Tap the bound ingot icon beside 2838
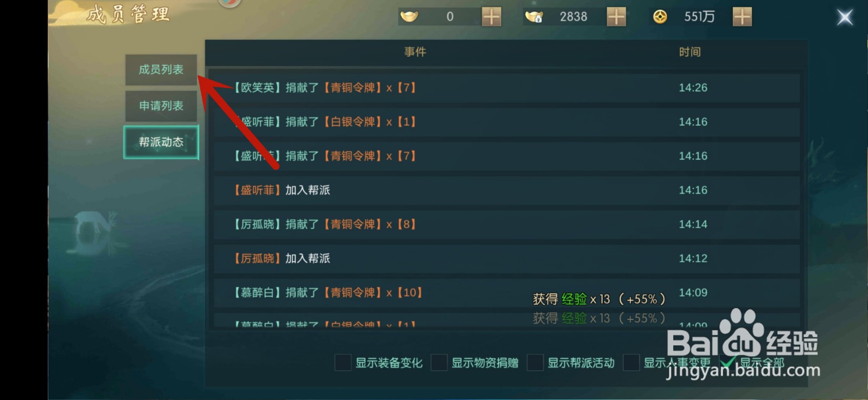Viewport: 868px width, 400px height. [x=534, y=17]
